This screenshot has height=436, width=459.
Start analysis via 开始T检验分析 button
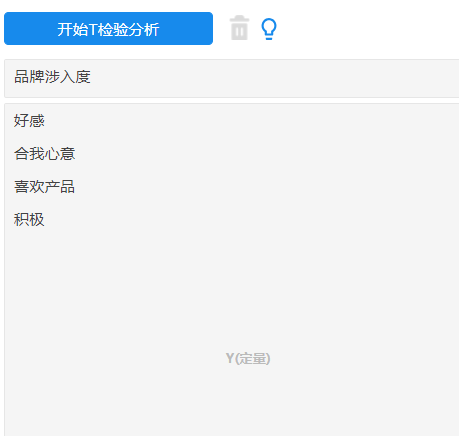coord(108,29)
